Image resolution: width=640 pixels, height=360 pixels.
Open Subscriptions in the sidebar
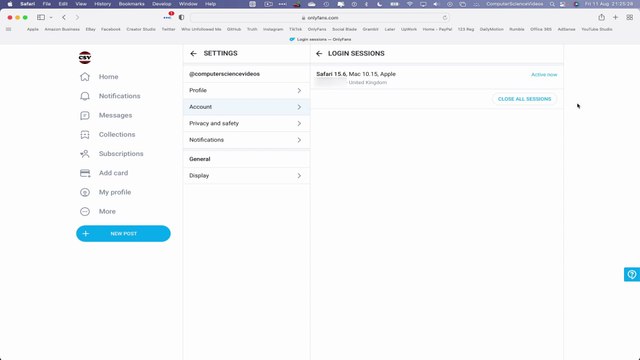[x=111, y=154]
